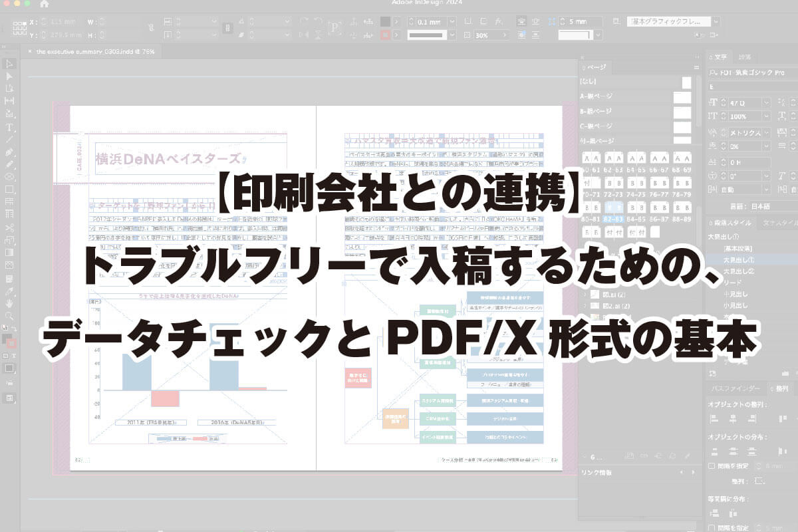Screen dimensions: 798x532
Task: Open the 基本グラフィックフレ... object style dropdown
Action: coord(716,21)
